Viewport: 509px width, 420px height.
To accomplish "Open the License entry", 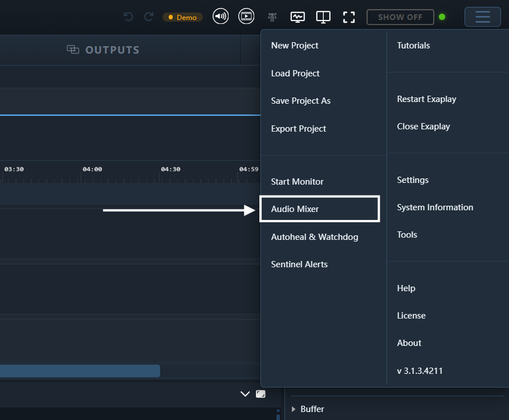I will [x=412, y=316].
